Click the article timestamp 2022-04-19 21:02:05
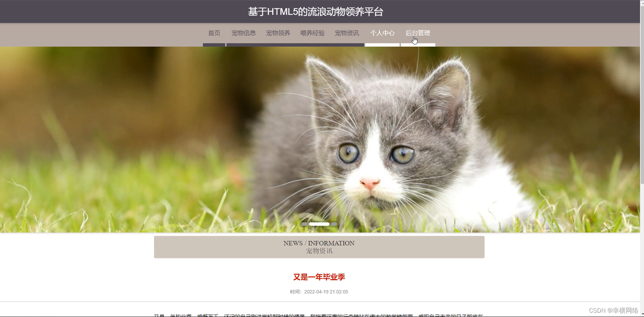 click(x=326, y=292)
